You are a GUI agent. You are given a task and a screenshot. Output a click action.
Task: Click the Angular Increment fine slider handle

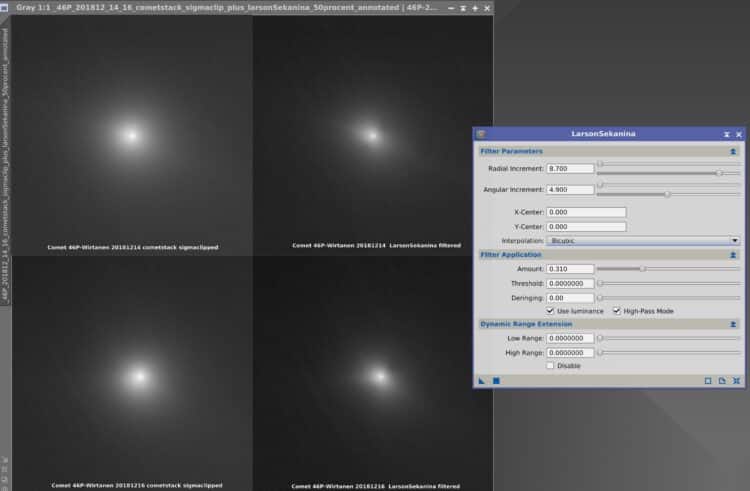tap(667, 195)
